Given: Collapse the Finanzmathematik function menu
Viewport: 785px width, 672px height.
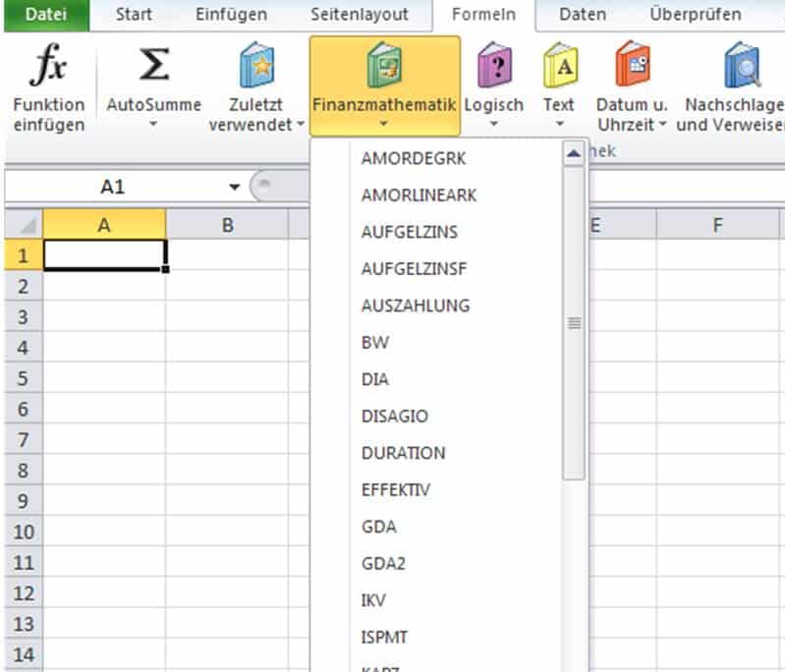Looking at the screenshot, I should [x=384, y=86].
